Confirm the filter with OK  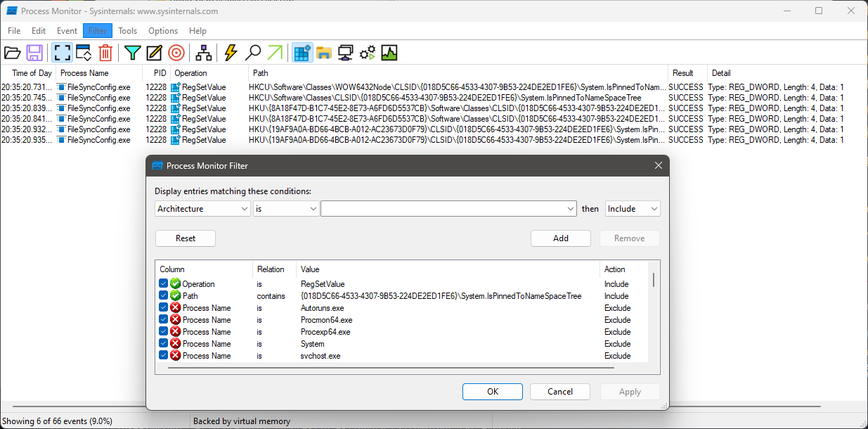[493, 392]
